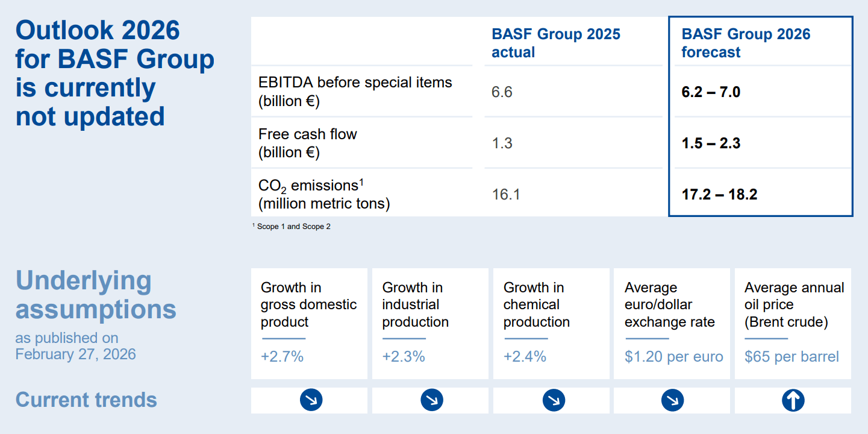
Task: Click the forecast range 6.2 – 7.0
Action: 711,92
